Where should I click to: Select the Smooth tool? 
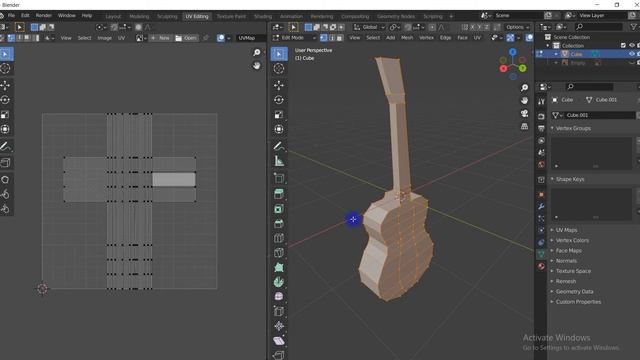[x=279, y=297]
